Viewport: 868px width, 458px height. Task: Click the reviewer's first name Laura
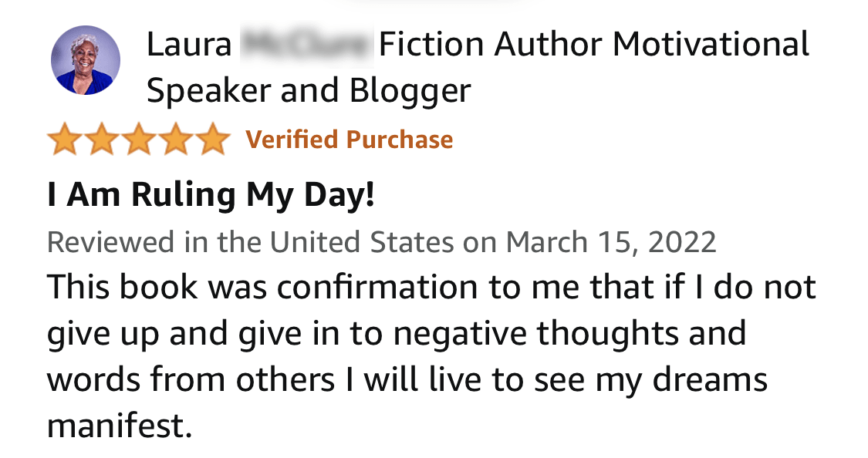point(188,45)
